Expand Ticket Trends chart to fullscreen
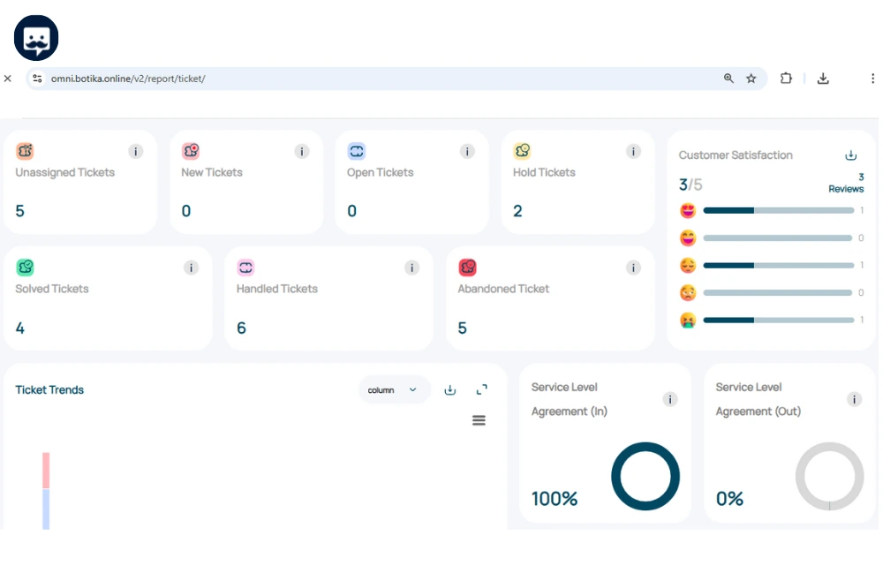Viewport: 883px width, 588px height. click(482, 390)
